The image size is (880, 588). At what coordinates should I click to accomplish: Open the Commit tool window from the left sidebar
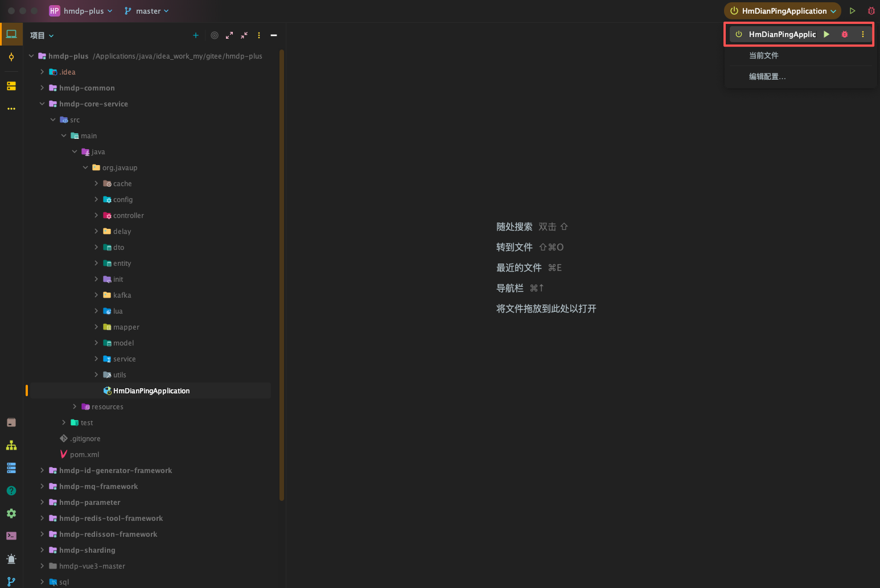click(x=11, y=57)
